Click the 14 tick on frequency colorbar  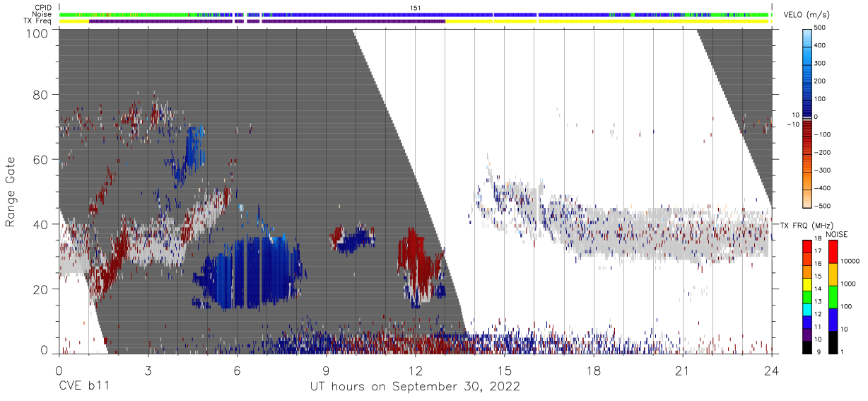819,289
